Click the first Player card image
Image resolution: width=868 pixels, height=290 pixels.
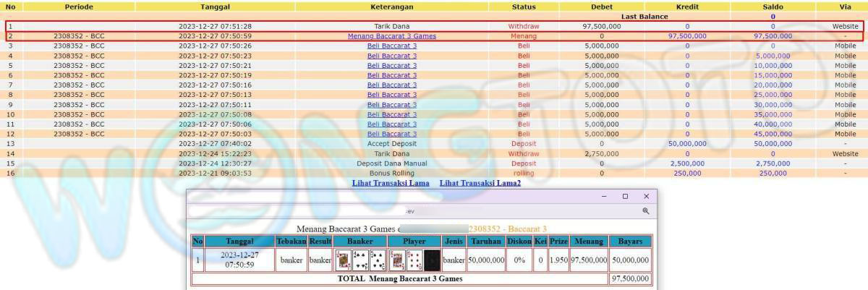coord(397,260)
